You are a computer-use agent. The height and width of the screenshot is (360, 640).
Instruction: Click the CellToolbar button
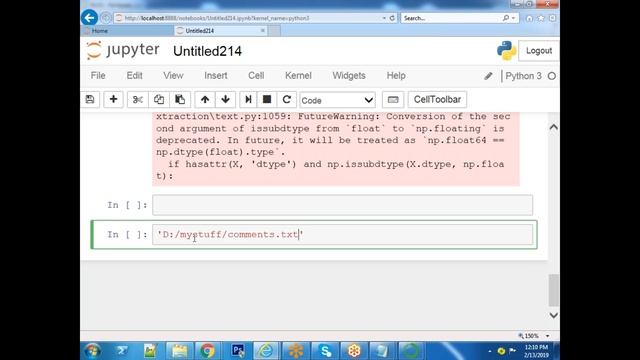(x=437, y=100)
